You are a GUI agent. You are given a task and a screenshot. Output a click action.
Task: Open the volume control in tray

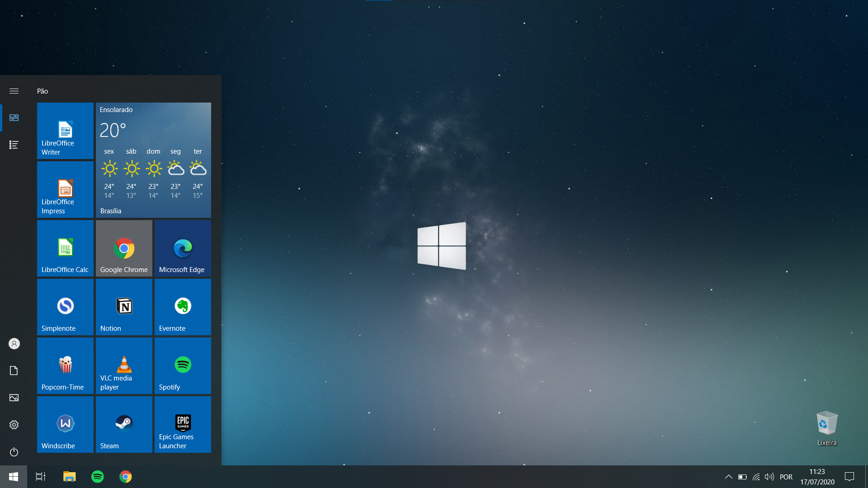coord(769,477)
